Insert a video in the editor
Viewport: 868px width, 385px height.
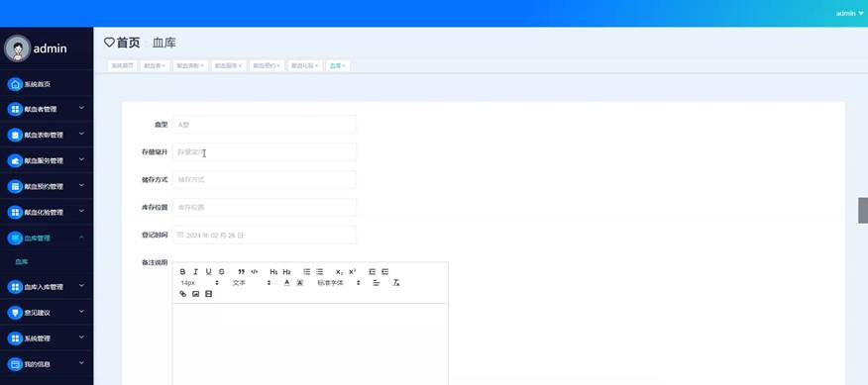point(209,294)
